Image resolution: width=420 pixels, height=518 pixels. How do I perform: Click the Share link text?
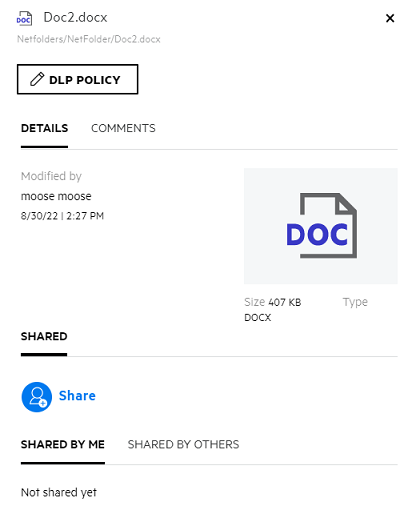77,396
